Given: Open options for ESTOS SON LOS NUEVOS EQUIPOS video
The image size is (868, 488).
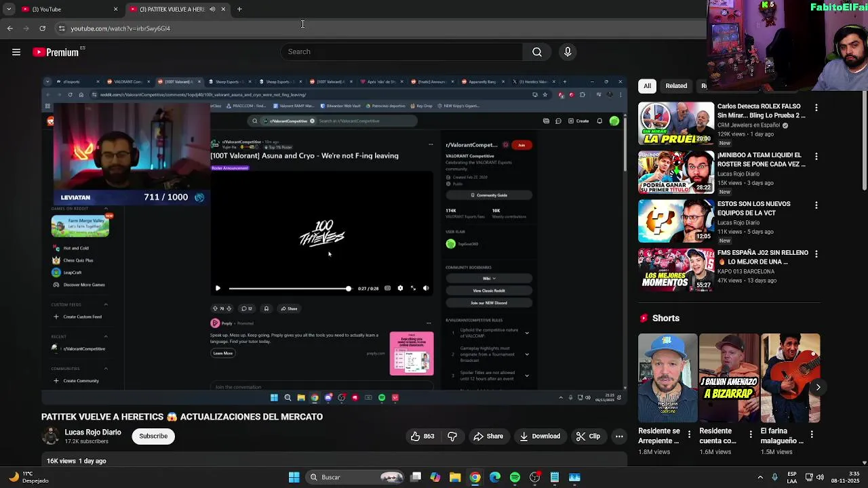Looking at the screenshot, I should point(816,205).
